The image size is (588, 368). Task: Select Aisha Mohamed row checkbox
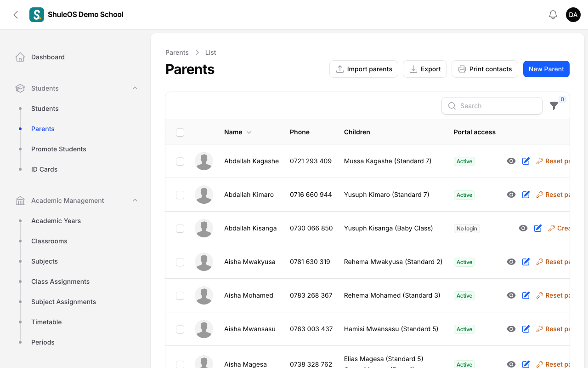[180, 296]
